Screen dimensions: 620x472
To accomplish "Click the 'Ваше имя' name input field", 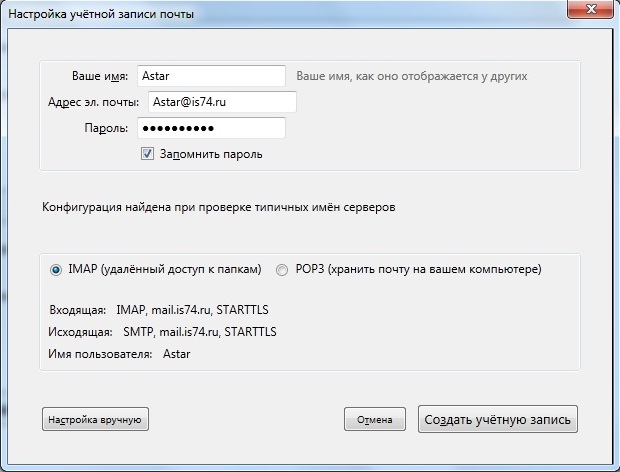I will [212, 76].
